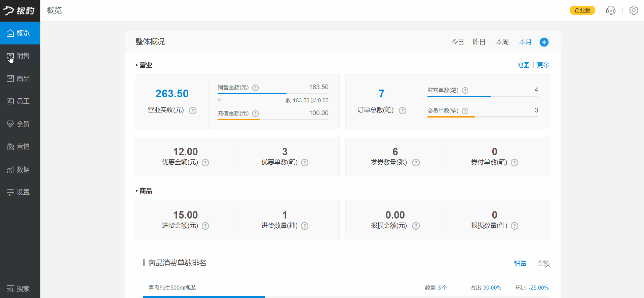Switch ranking to 金额 view
This screenshot has height=298, width=644.
tap(543, 263)
